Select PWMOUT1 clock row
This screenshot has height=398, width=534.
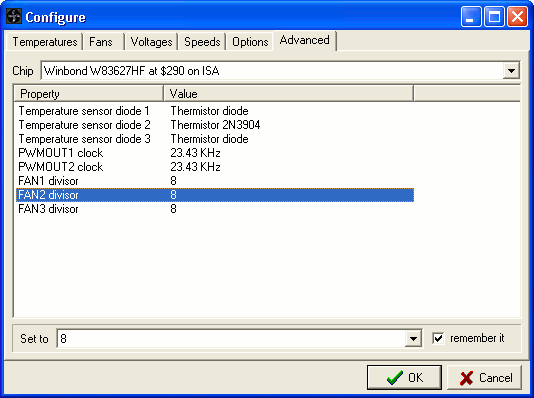point(215,153)
